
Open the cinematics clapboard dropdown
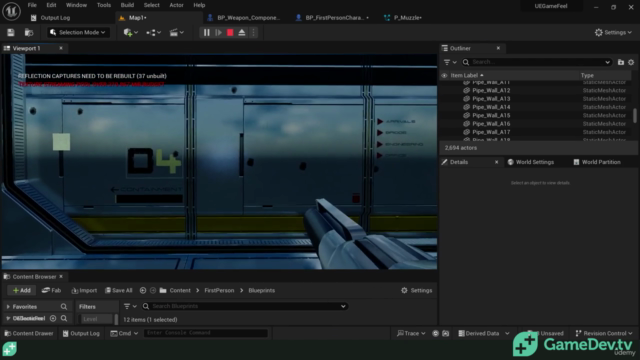[x=176, y=32]
